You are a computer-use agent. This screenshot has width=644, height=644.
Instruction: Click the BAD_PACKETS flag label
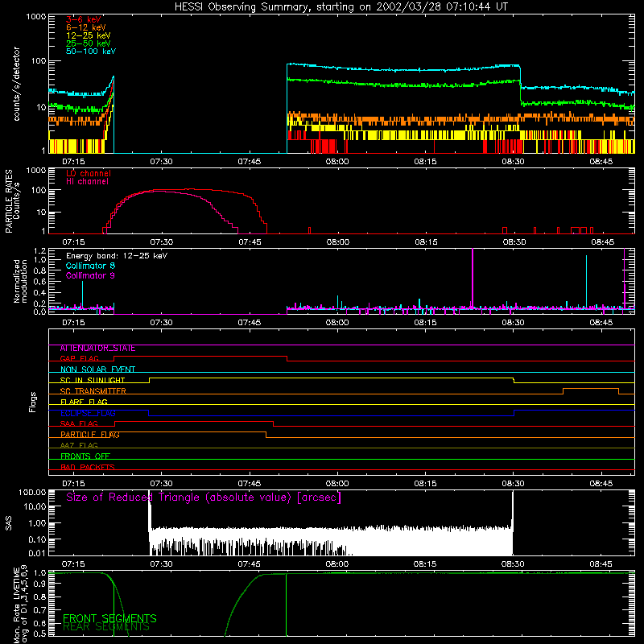point(88,468)
